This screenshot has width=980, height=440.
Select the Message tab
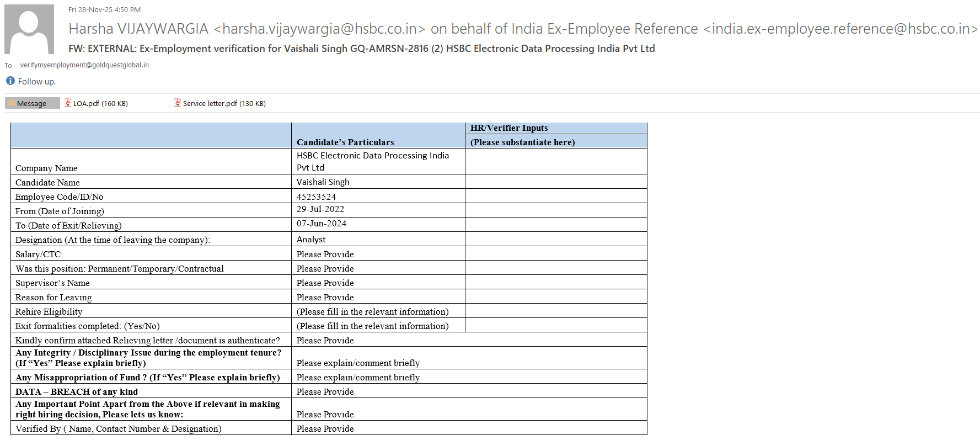32,103
